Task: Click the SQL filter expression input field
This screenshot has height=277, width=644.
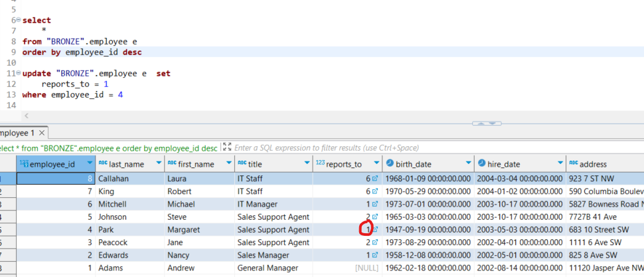Action: [398, 147]
